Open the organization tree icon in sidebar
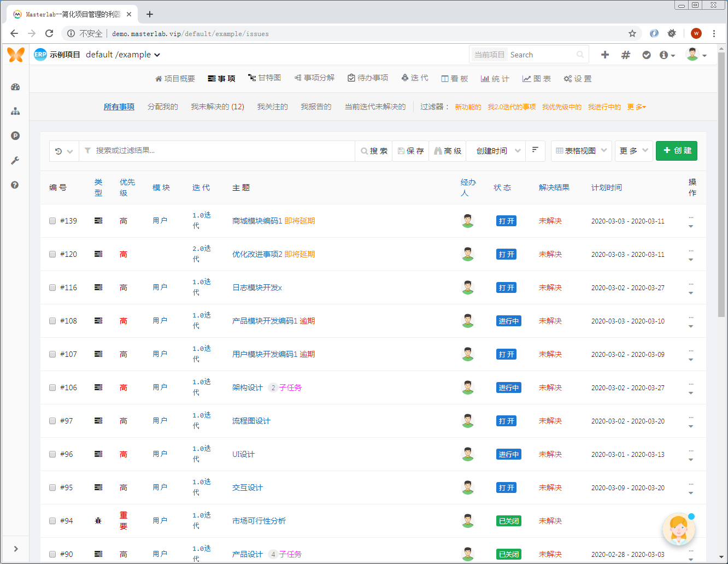This screenshot has width=728, height=564. coord(15,111)
